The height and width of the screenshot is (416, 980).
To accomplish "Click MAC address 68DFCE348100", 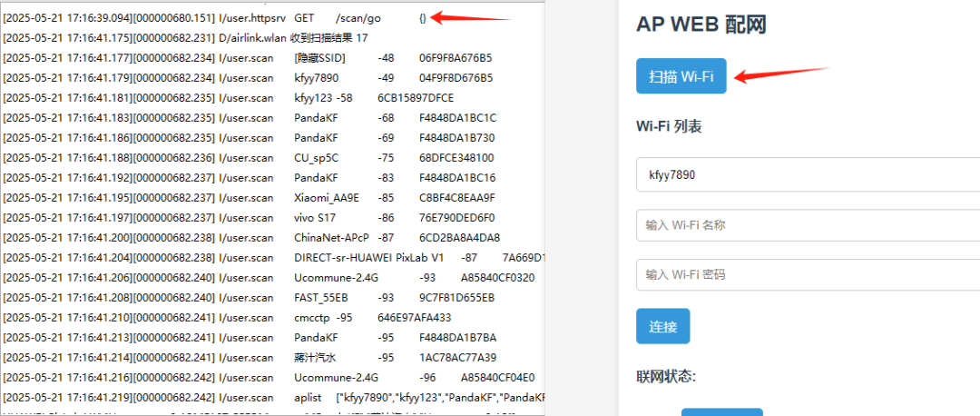I will click(x=456, y=158).
